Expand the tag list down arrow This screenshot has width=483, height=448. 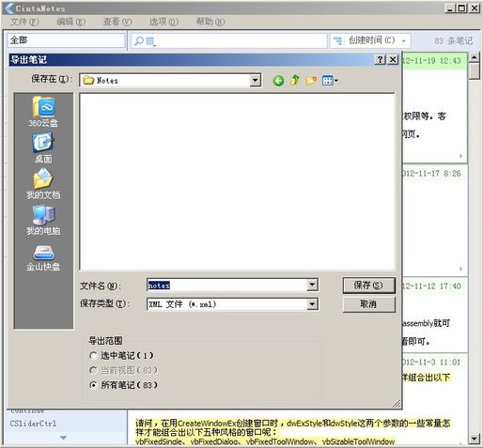(x=63, y=438)
